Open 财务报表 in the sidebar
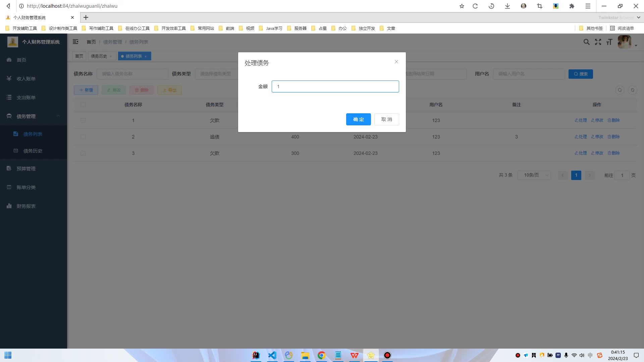644x362 pixels. [26, 206]
